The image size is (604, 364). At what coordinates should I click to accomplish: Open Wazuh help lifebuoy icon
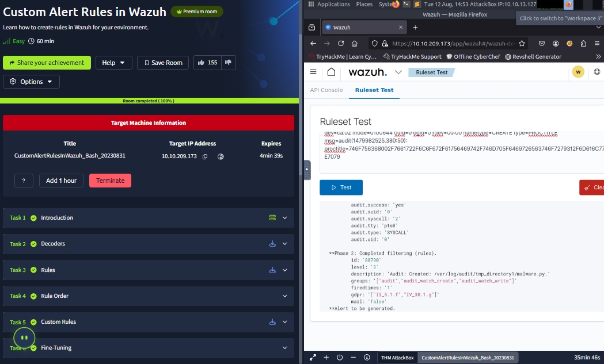(597, 72)
